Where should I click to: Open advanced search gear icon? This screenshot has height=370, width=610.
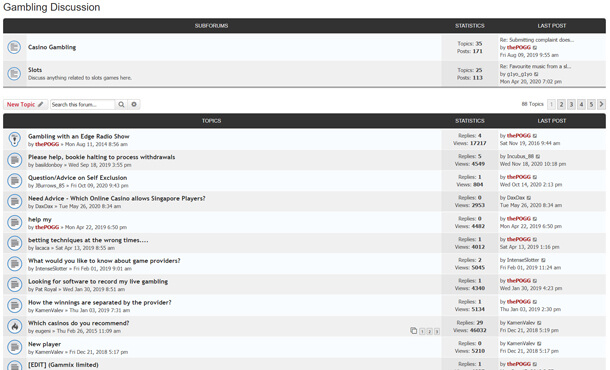pyautogui.click(x=134, y=104)
